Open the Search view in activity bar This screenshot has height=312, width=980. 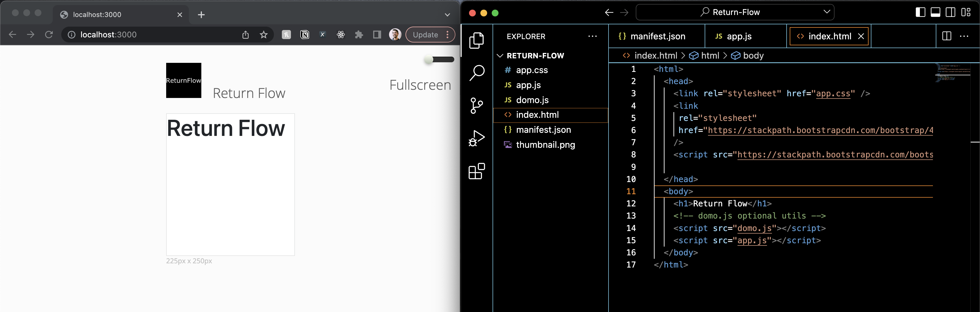(476, 72)
